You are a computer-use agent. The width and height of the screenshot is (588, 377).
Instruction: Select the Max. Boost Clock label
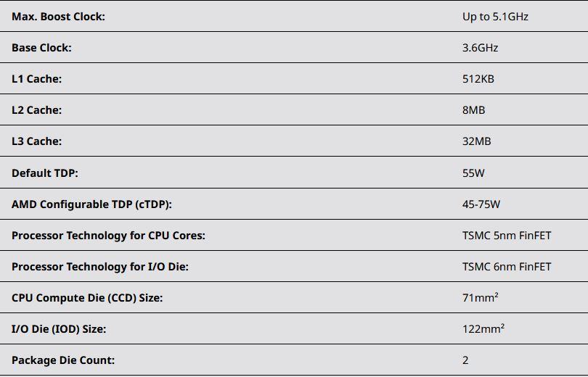[58, 17]
